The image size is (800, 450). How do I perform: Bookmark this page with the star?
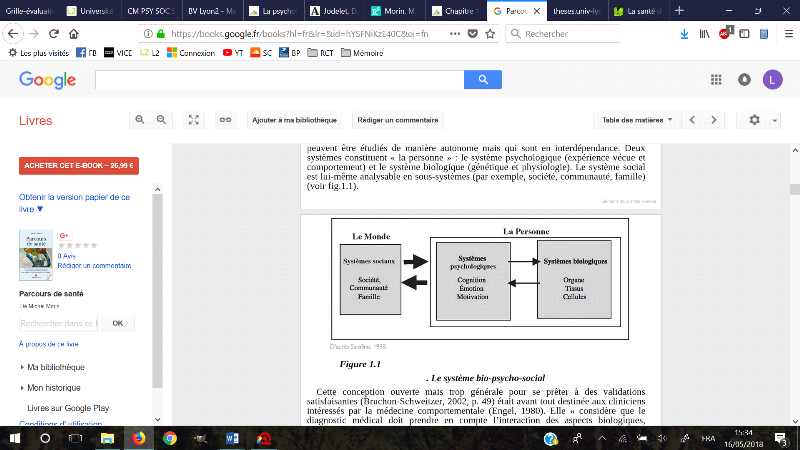490,34
